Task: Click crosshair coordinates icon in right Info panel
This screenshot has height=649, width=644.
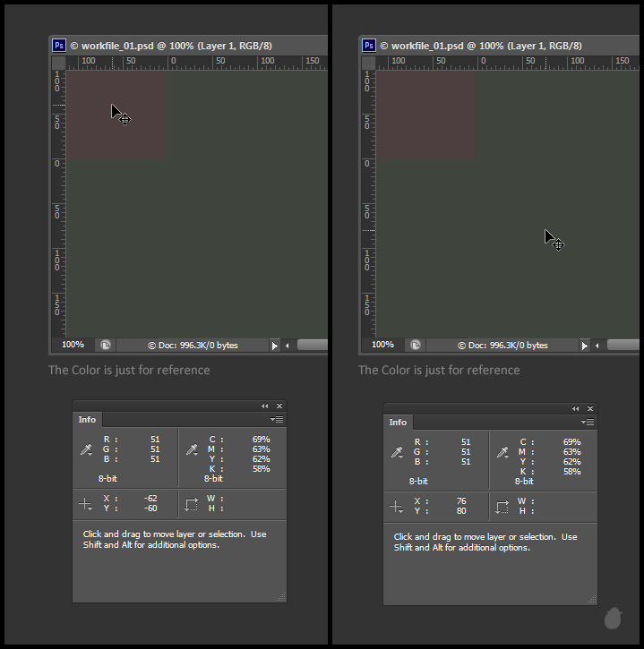Action: (396, 507)
